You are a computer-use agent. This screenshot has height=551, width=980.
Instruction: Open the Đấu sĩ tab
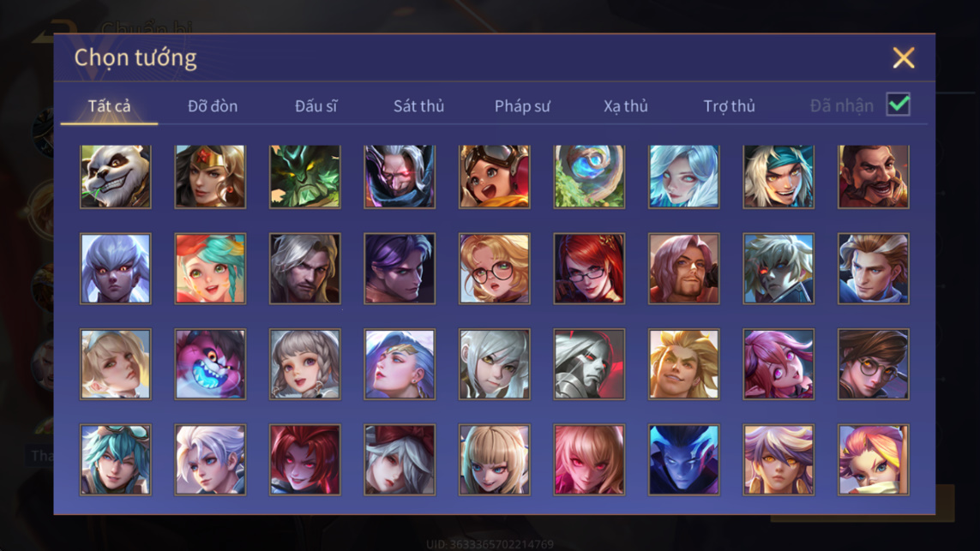[316, 106]
